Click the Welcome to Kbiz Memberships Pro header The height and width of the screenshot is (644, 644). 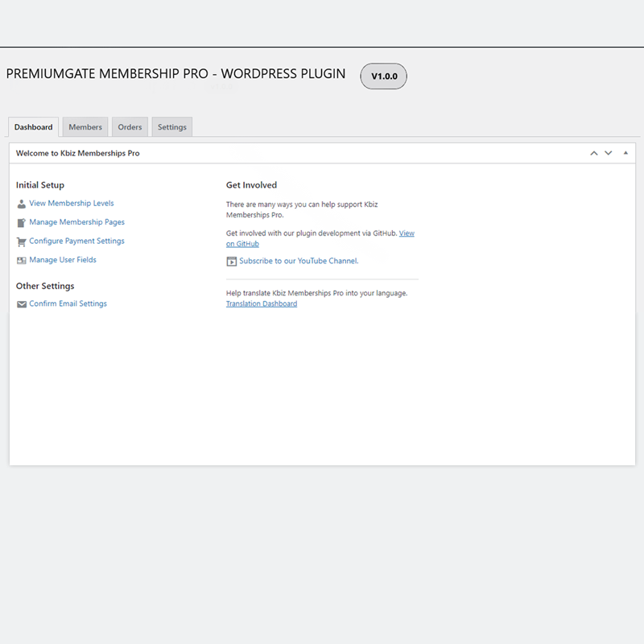[78, 153]
